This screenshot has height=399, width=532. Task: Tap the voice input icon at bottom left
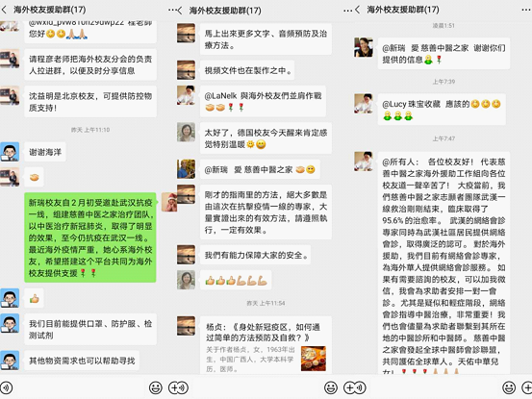(6, 387)
